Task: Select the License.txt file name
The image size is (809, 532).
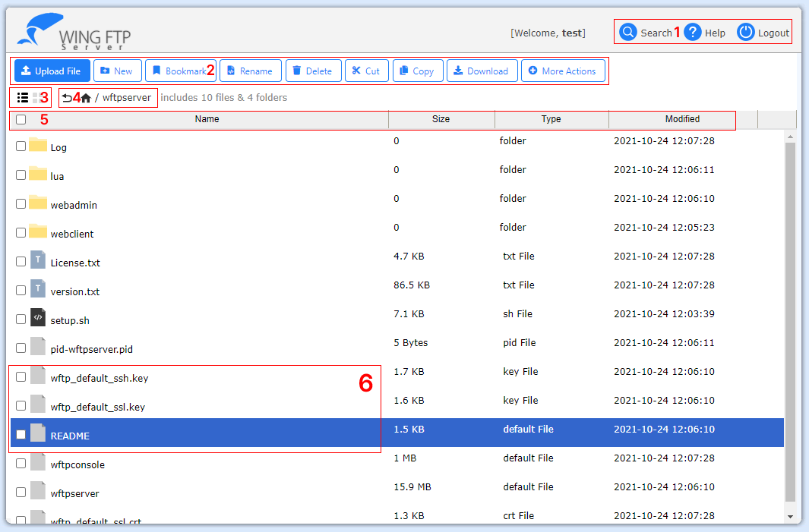Action: point(75,263)
